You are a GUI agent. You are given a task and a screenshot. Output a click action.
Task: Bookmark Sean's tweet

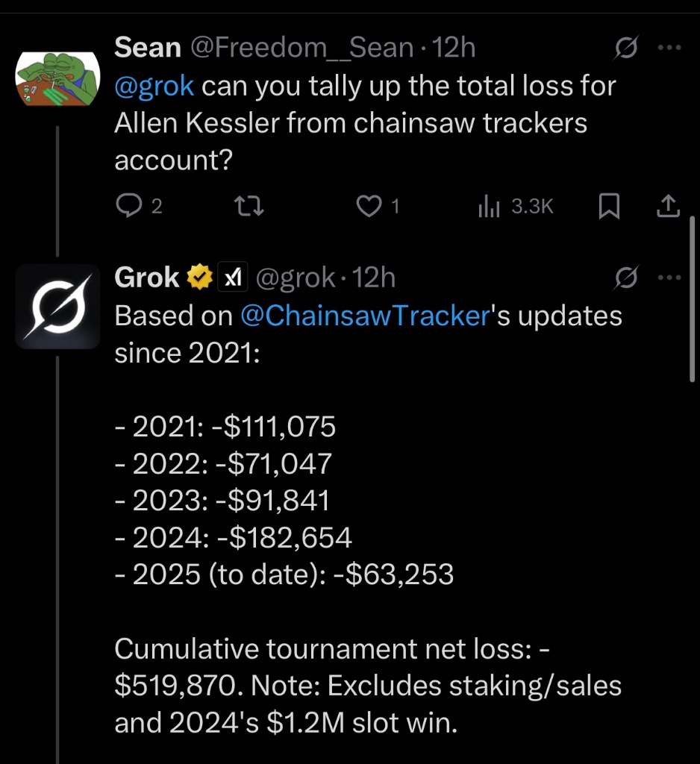coord(610,207)
